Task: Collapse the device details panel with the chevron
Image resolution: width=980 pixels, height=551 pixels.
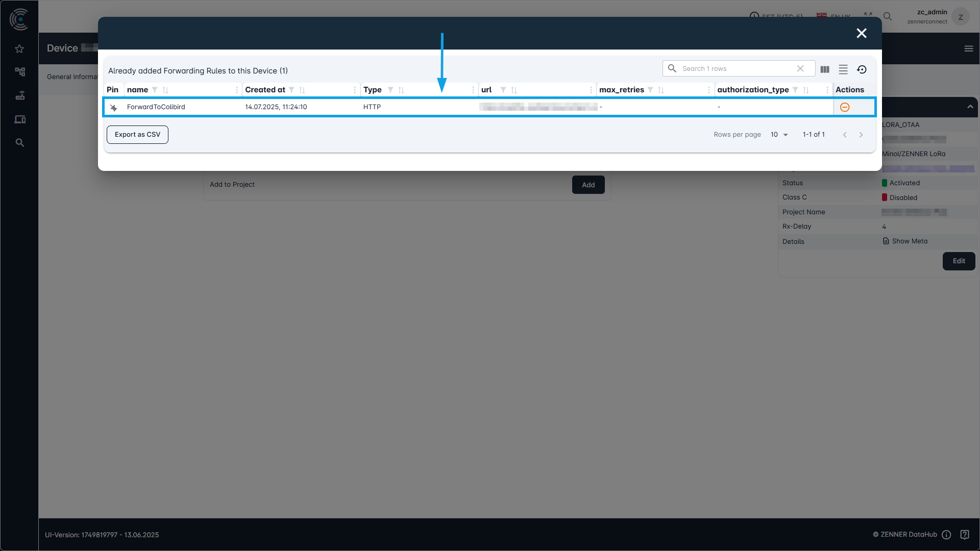Action: (x=970, y=107)
